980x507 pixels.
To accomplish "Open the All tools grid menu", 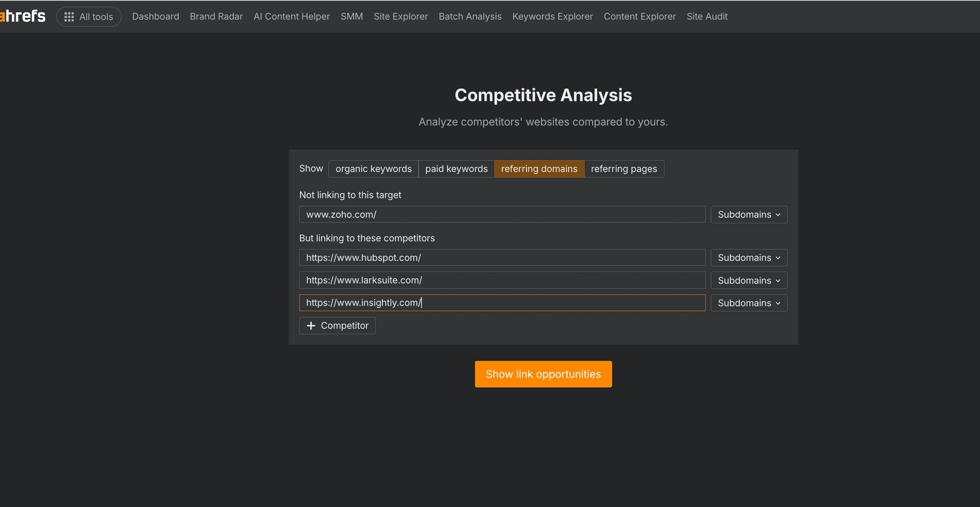I will click(x=89, y=17).
